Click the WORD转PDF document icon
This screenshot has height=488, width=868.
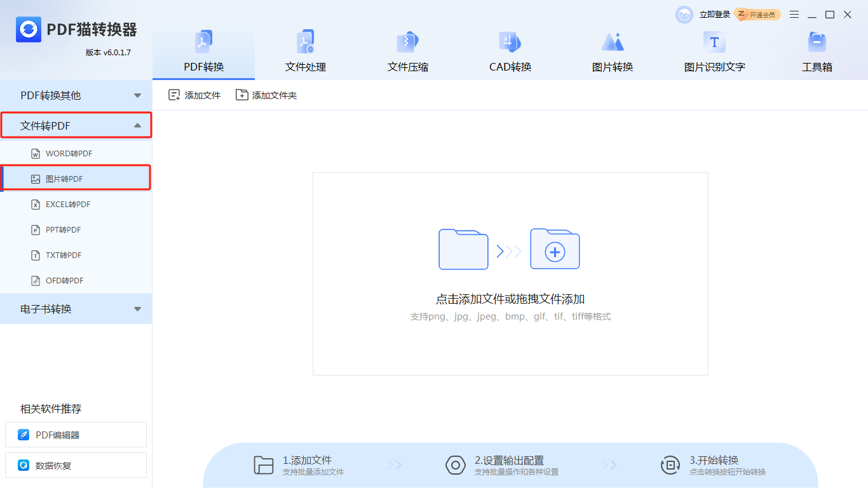[36, 154]
